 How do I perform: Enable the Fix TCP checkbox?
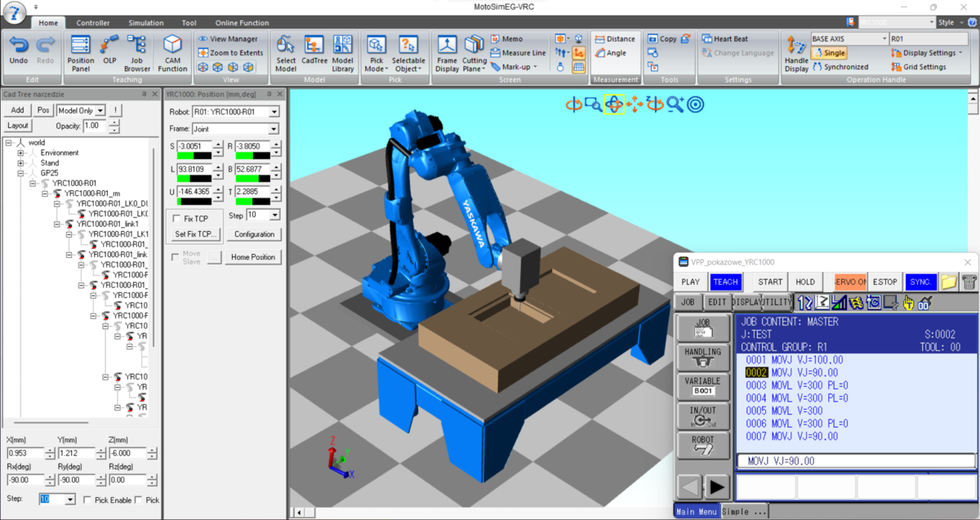point(176,219)
